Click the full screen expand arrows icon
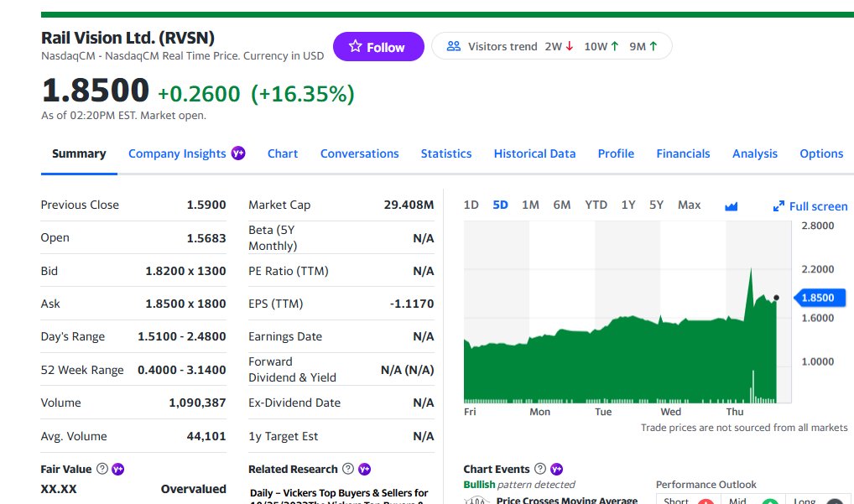Viewport: 854px width, 504px height. tap(778, 206)
